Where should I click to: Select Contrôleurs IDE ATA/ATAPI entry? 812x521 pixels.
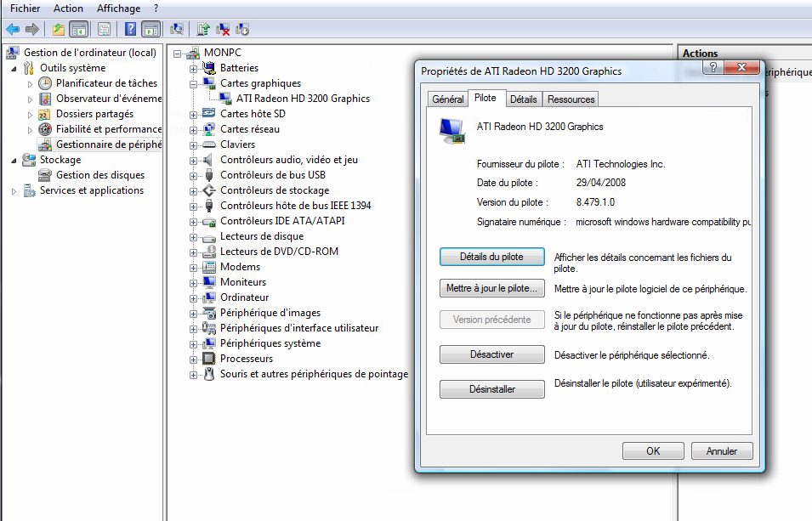tap(282, 221)
